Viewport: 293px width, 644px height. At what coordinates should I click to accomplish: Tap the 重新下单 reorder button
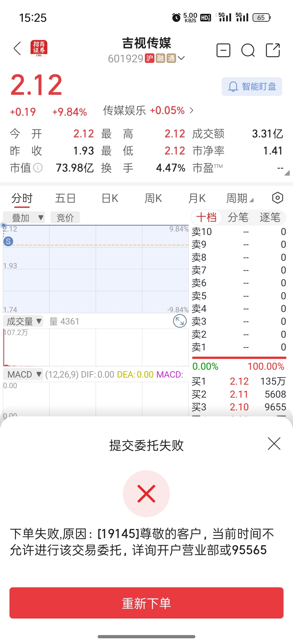146,603
